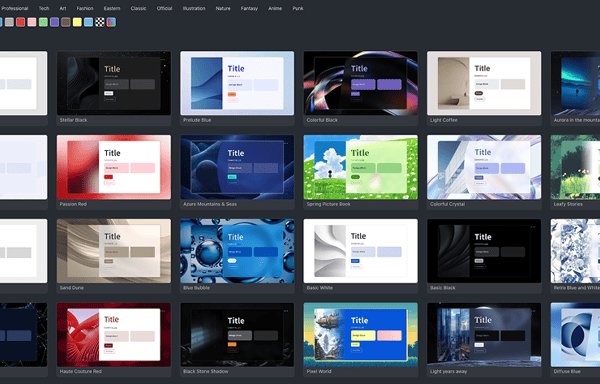The image size is (600, 384).
Task: Filter themes by the green color swatch
Action: coord(43,22)
